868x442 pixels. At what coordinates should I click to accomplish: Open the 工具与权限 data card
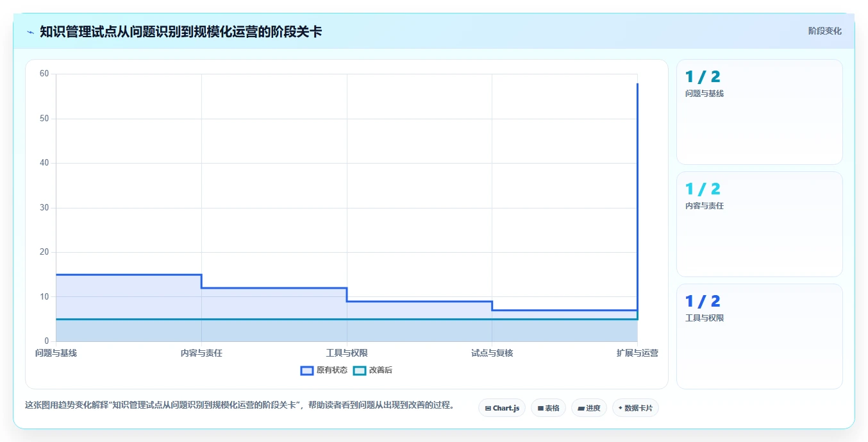click(759, 336)
